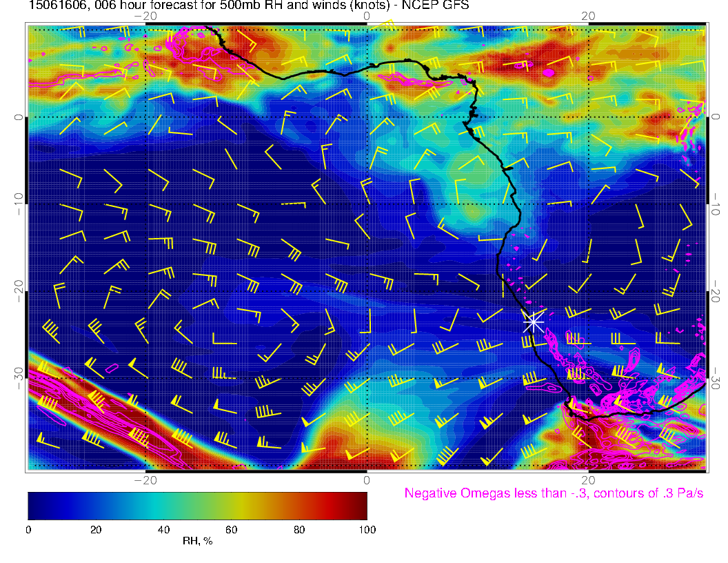Click the dark red end of RH color bar

click(x=361, y=506)
